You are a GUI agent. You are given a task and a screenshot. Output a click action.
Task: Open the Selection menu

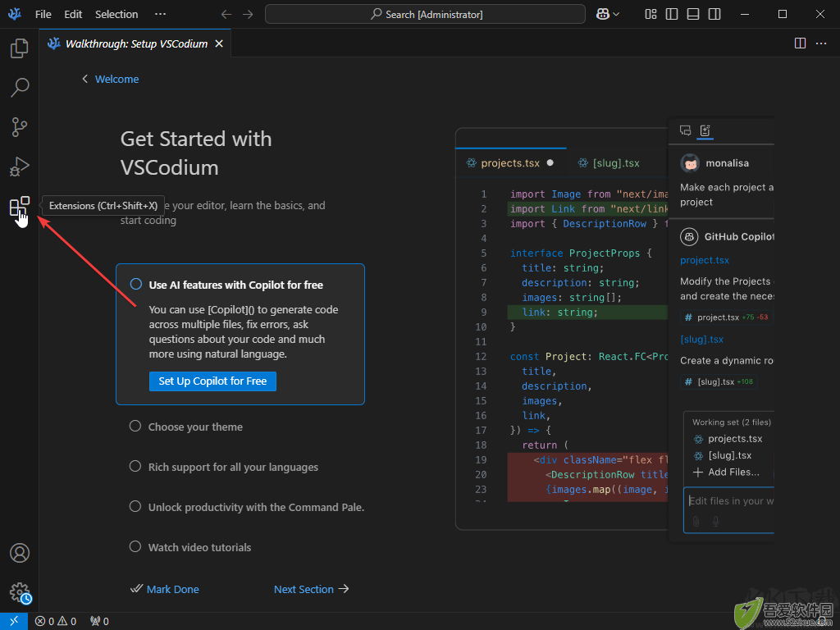coord(116,15)
